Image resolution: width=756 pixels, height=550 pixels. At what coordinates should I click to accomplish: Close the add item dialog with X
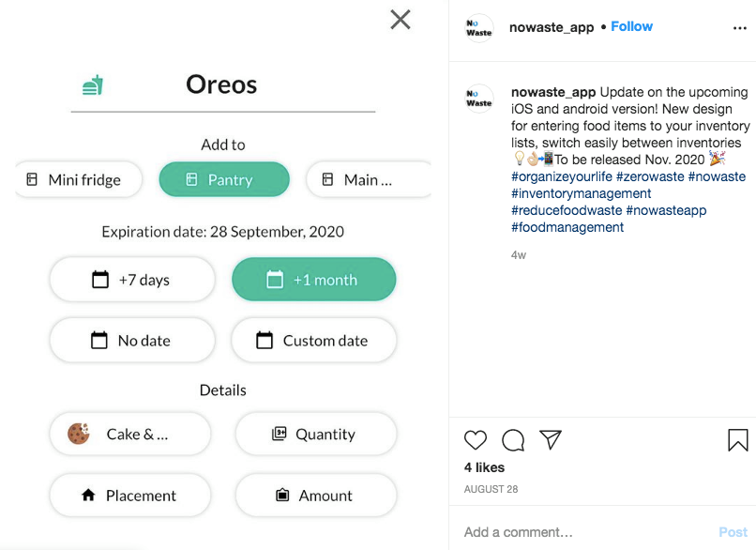[401, 20]
